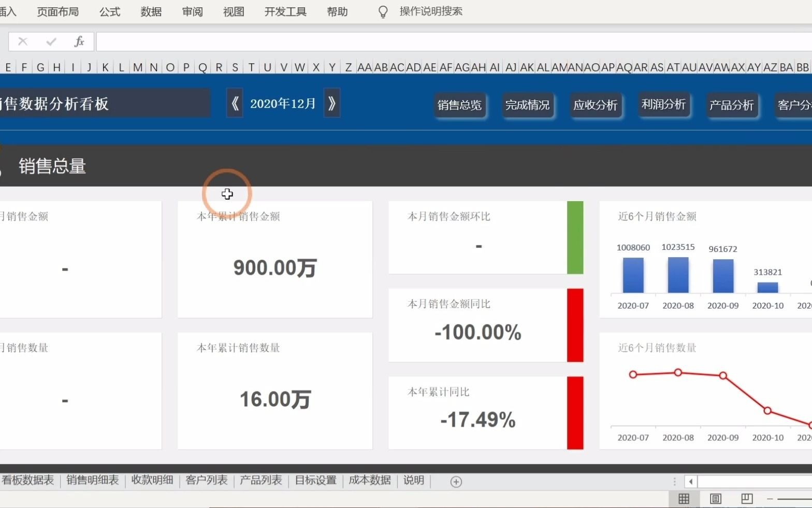Image resolution: width=812 pixels, height=508 pixels.
Task: Switch to 客户列表 sheet tab
Action: coord(207,481)
